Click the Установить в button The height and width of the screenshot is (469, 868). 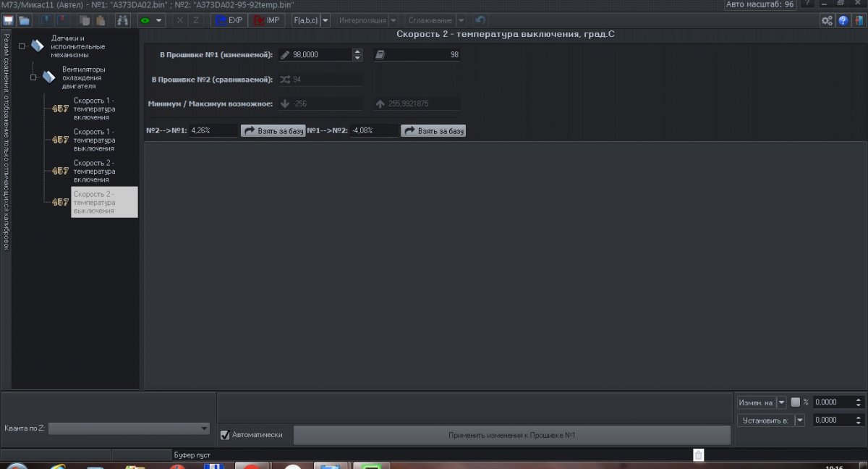[x=765, y=420]
